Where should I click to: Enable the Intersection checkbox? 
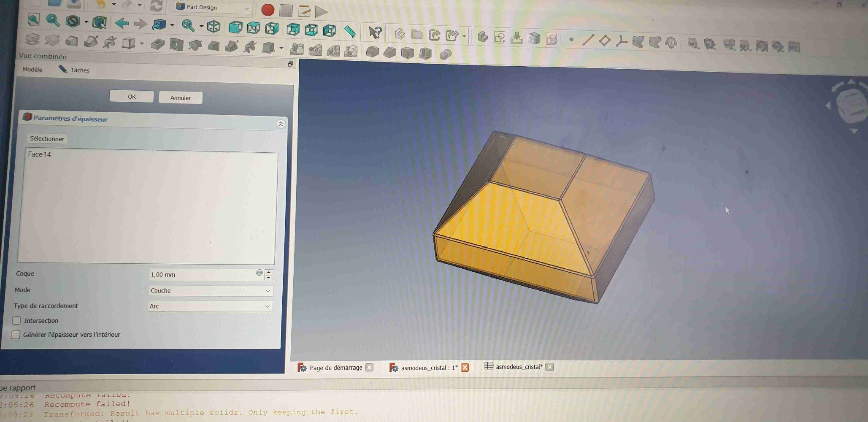(x=16, y=321)
